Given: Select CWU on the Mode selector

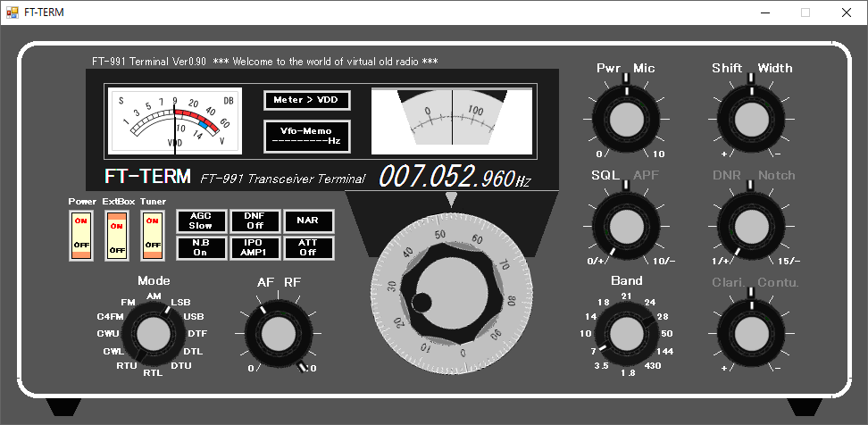Looking at the screenshot, I should point(108,334).
